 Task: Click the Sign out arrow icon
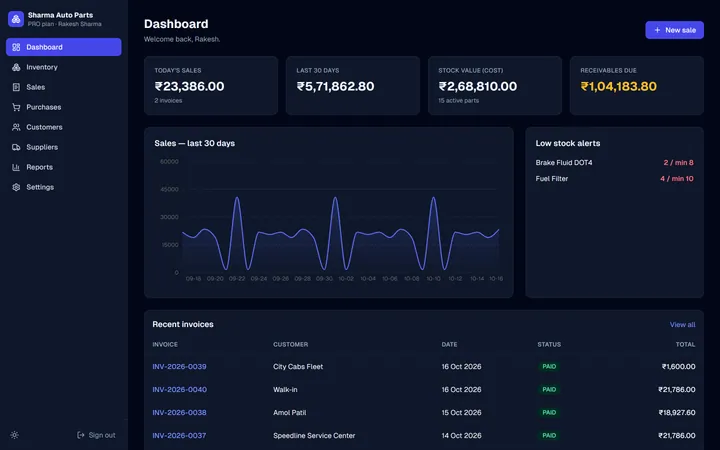pos(81,435)
